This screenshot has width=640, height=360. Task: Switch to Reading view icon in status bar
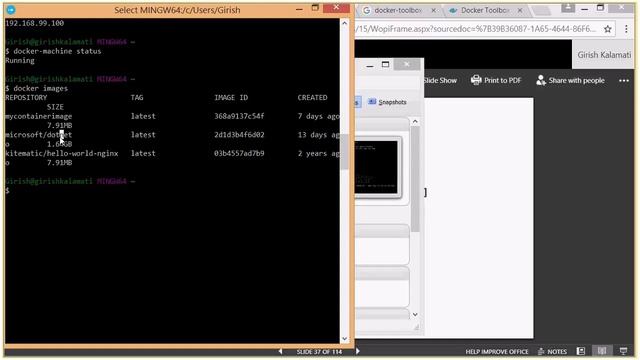click(602, 351)
